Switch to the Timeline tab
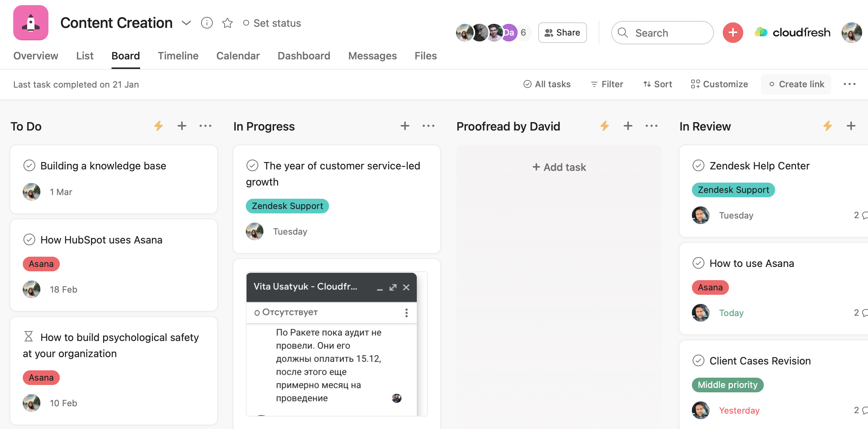The height and width of the screenshot is (429, 868). point(178,55)
